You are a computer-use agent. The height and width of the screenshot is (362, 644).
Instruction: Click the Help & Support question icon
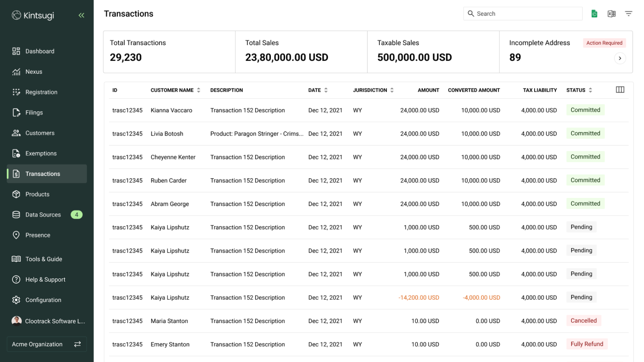16,280
